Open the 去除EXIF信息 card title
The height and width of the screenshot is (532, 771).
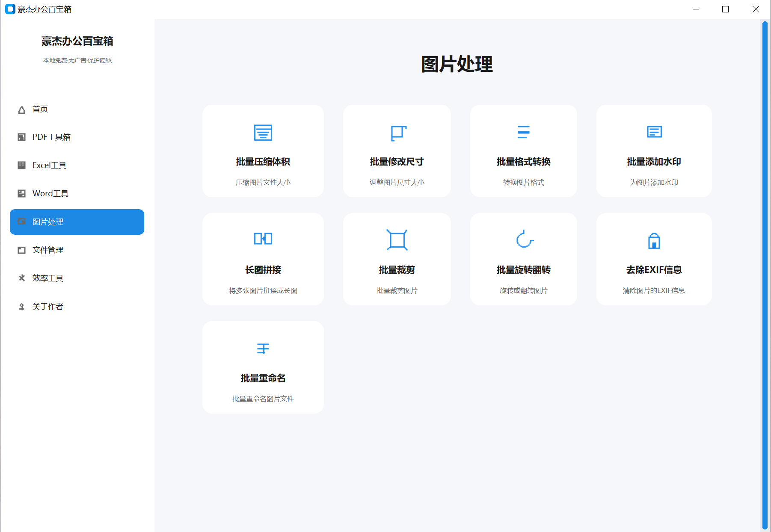click(654, 270)
